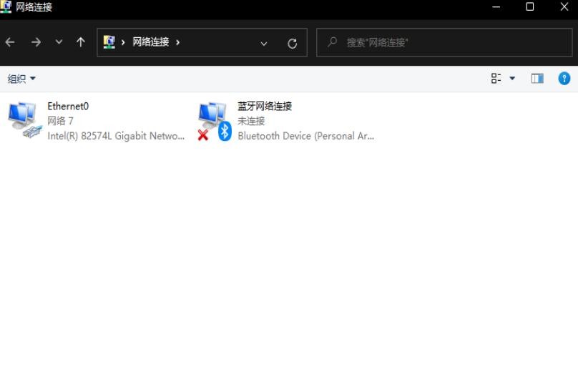Select 网络连接 breadcrumb in address bar
Viewport: 578px width, 392px height.
click(x=151, y=42)
